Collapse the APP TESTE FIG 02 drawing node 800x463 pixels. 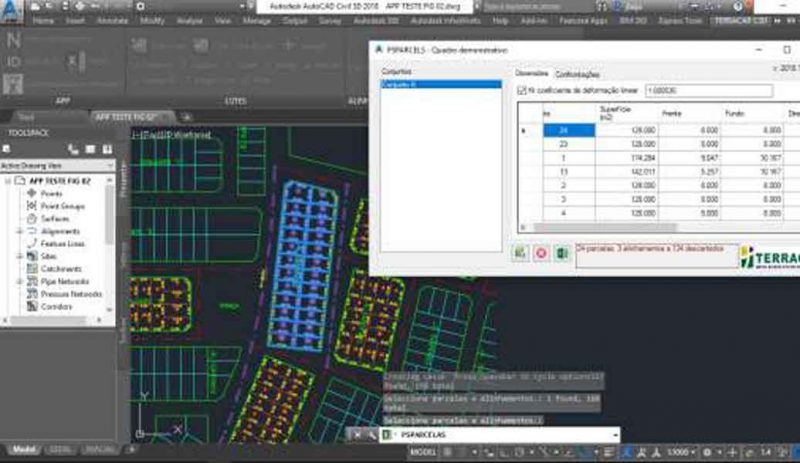8,180
